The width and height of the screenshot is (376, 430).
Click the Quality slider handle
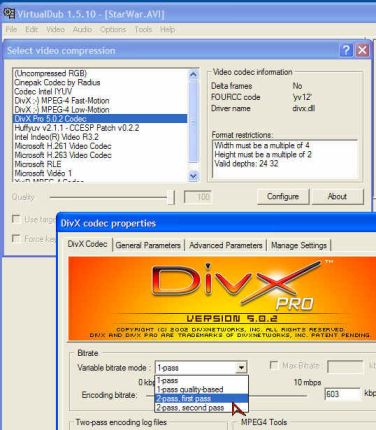click(171, 197)
